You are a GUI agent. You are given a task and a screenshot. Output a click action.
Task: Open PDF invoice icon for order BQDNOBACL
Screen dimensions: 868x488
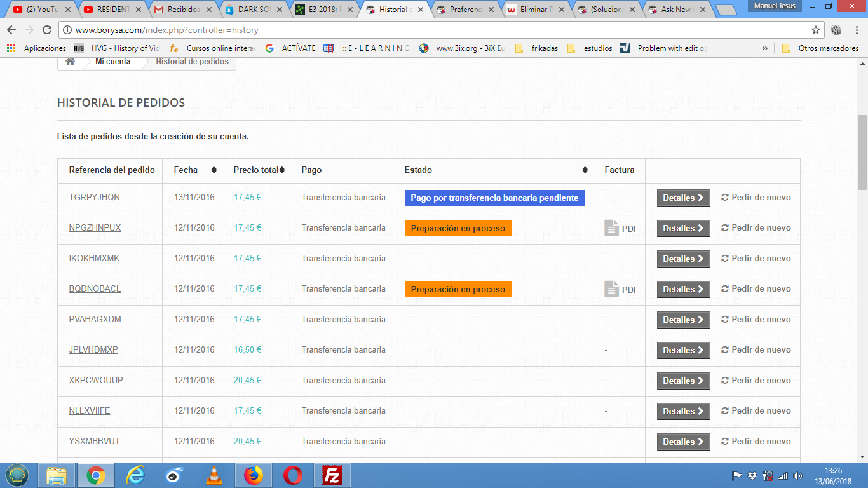click(611, 289)
